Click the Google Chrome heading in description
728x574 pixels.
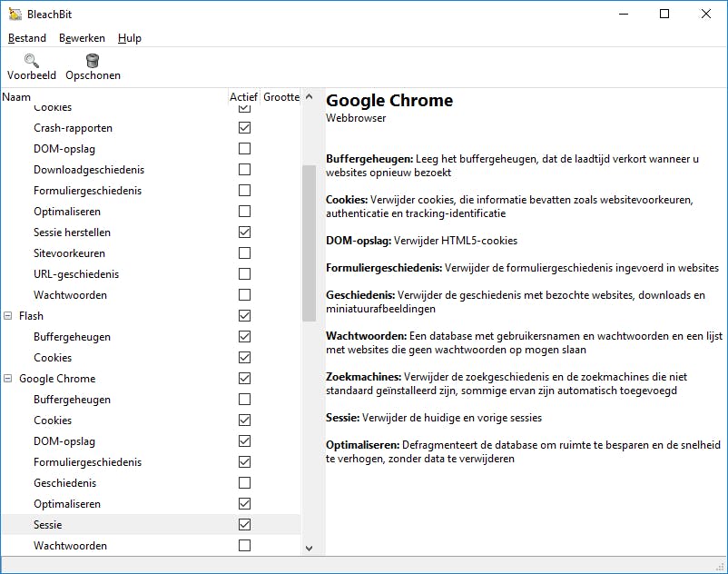[x=389, y=100]
